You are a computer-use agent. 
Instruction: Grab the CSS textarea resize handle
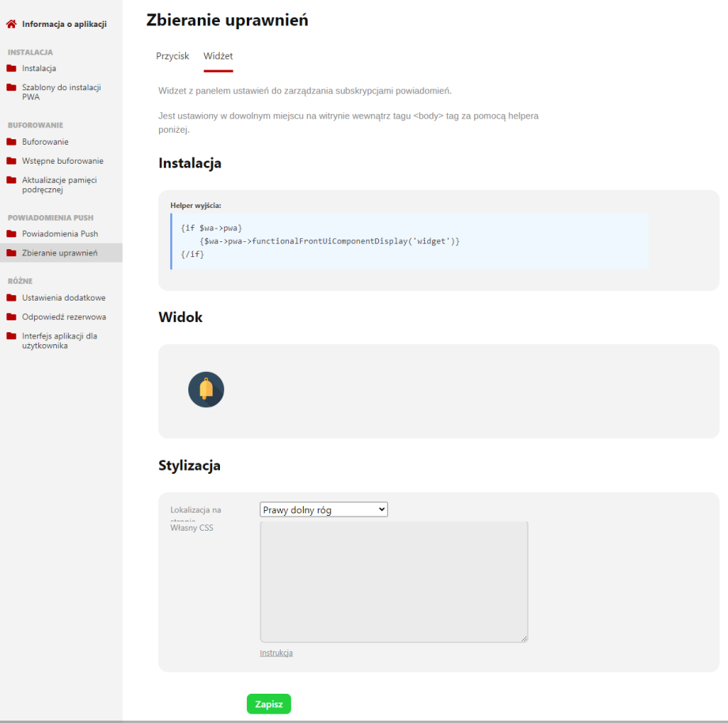pyautogui.click(x=524, y=638)
